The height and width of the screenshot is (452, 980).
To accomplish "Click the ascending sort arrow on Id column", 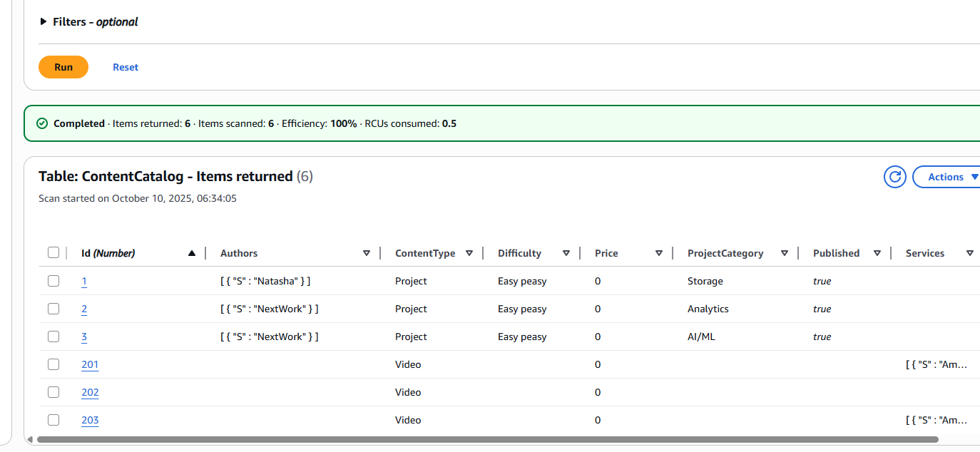I will tap(192, 252).
